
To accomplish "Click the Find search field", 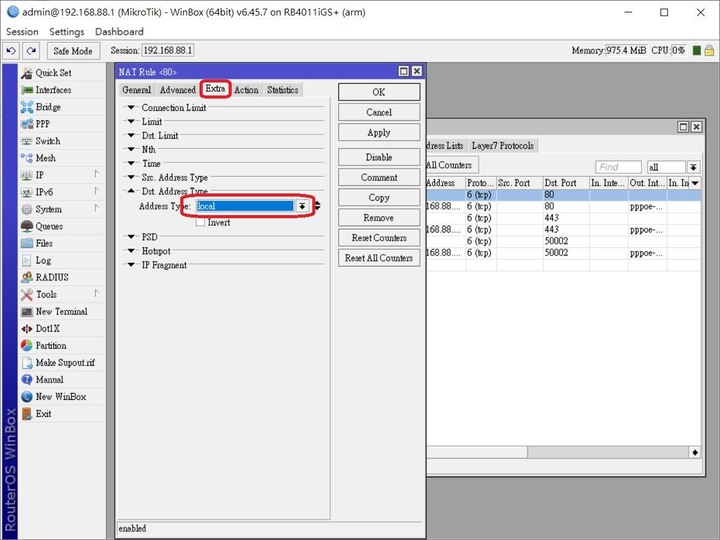I will coord(618,167).
